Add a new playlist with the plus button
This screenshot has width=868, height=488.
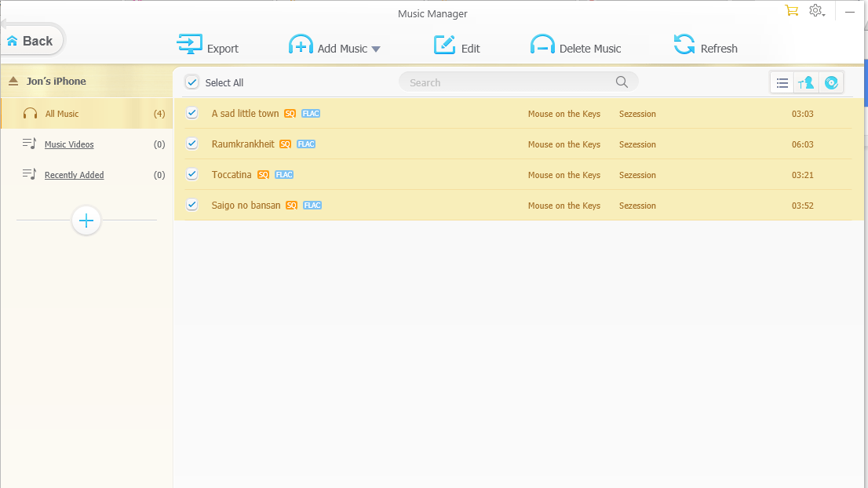click(x=86, y=220)
